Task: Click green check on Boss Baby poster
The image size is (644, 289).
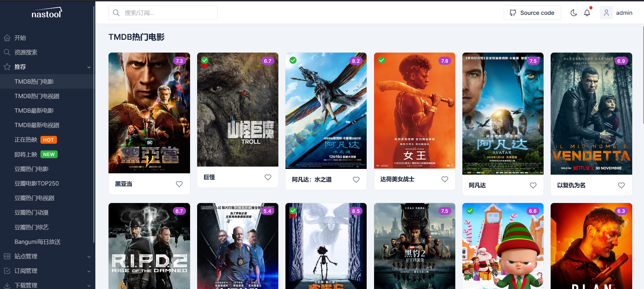Action: [x=470, y=211]
